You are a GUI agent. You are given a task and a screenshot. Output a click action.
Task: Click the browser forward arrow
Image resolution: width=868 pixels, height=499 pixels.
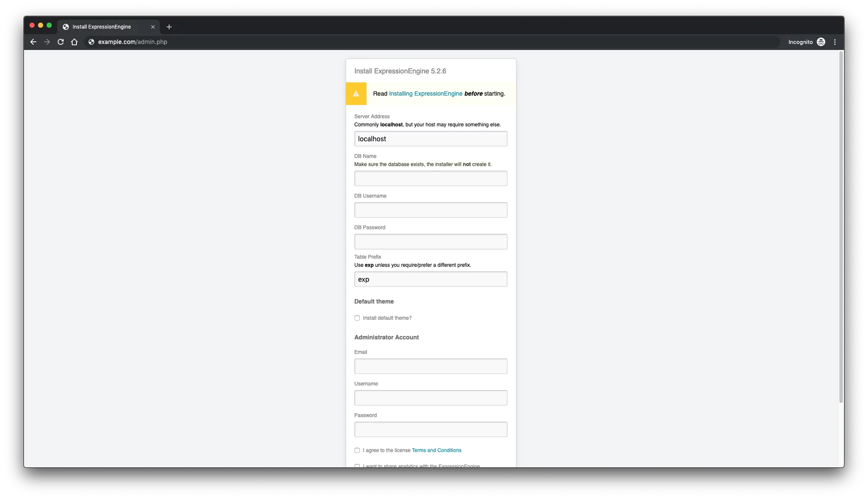point(47,42)
